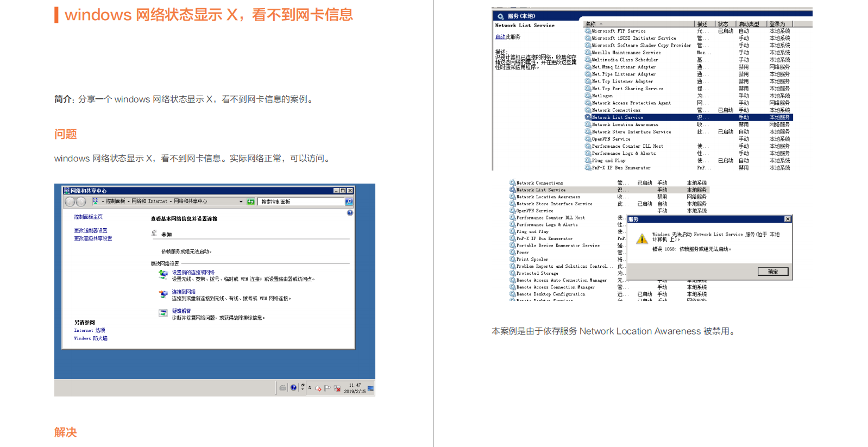
Task: Click the gear icon of Net.Pipe Listener Adapter
Action: click(588, 74)
